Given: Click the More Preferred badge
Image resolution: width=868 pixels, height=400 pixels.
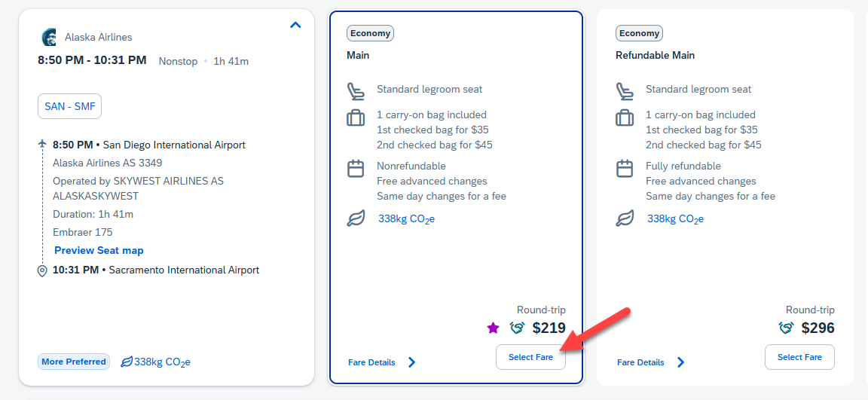Looking at the screenshot, I should pyautogui.click(x=74, y=362).
